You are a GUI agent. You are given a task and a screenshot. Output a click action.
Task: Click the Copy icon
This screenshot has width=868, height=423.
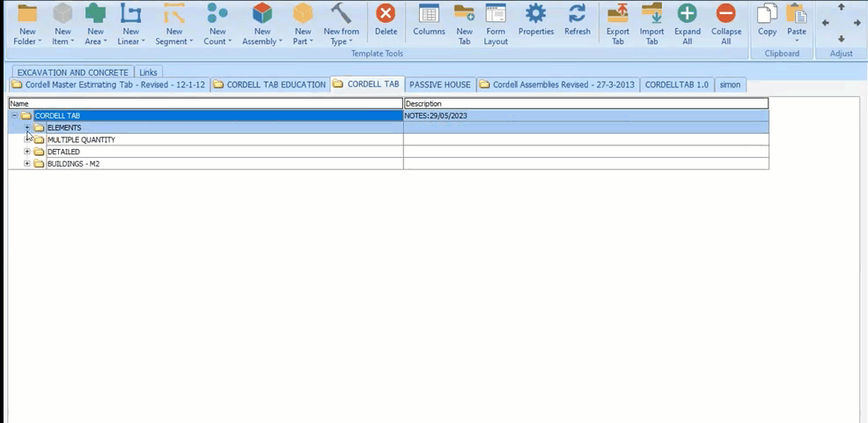pos(768,13)
